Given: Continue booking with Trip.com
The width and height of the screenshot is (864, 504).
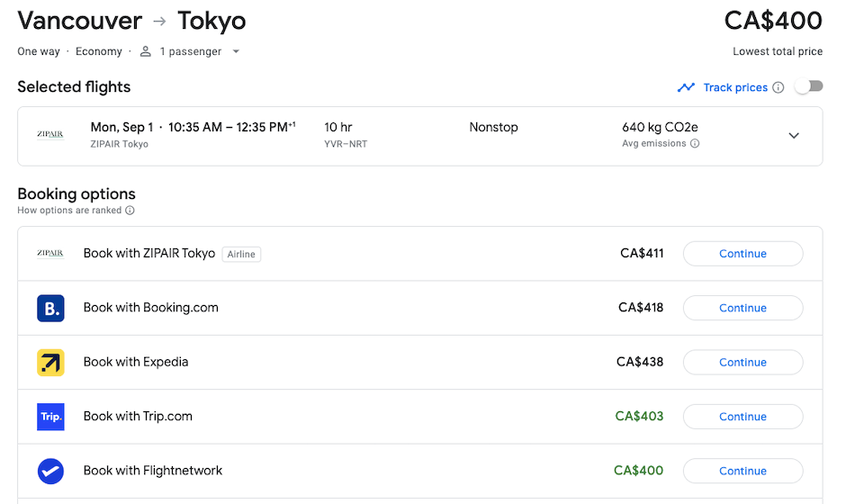Looking at the screenshot, I should coord(742,417).
